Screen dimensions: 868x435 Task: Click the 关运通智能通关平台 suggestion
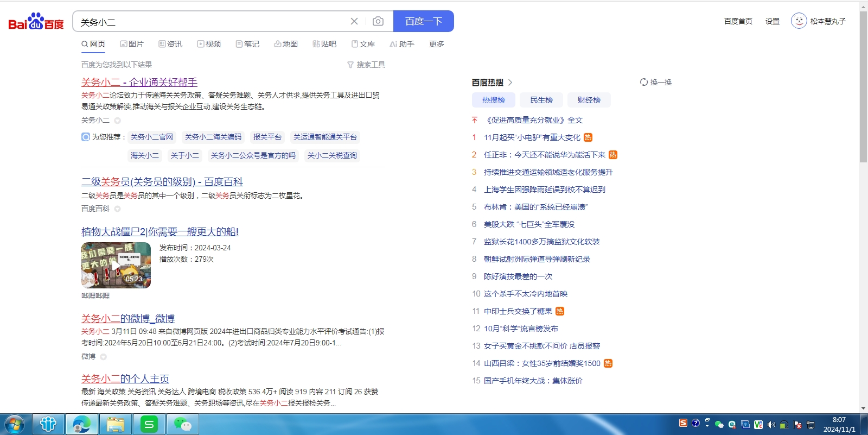tap(325, 137)
